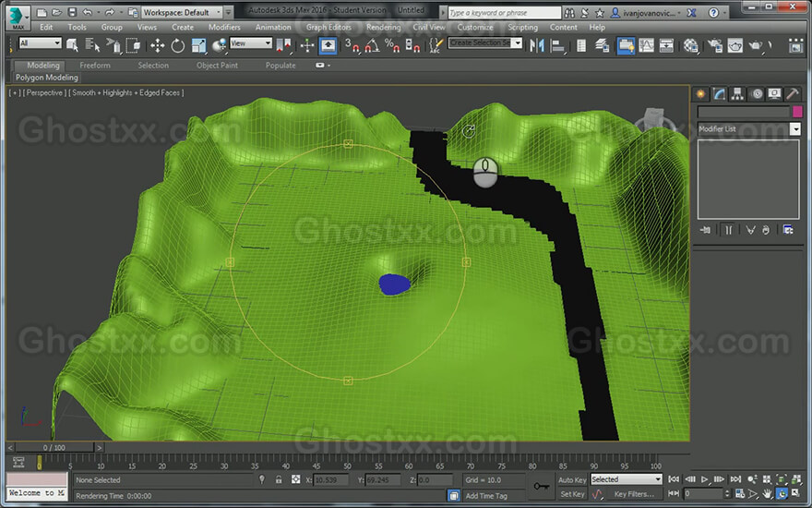Choose the Select and Rotate tool

pos(177,45)
